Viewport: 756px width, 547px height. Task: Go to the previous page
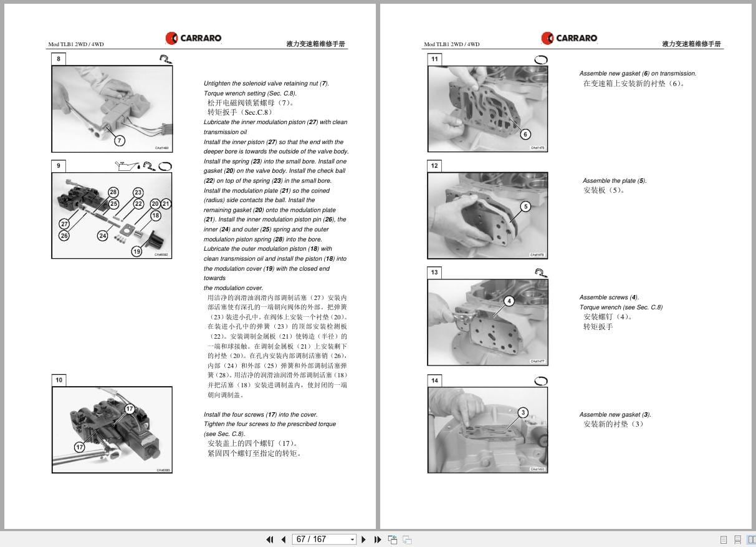[x=284, y=540]
